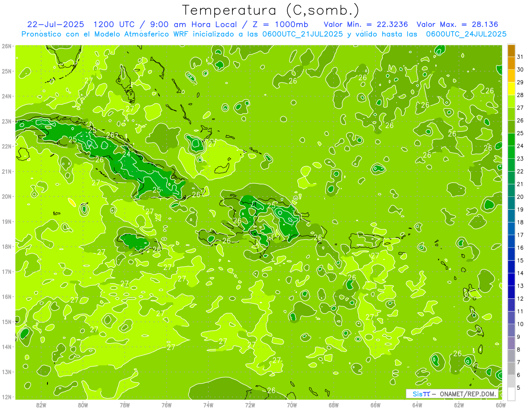The image size is (532, 411).
Task: Click the 62W longitude axis label
Action: click(459, 405)
